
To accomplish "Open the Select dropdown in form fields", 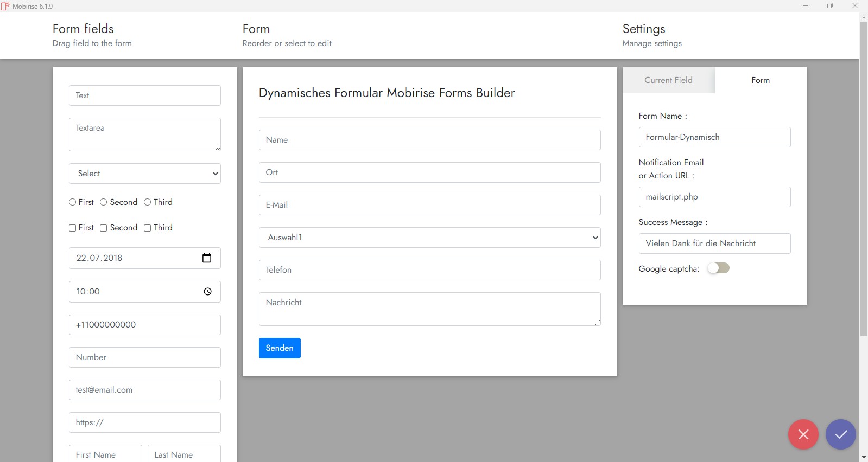I will 144,174.
